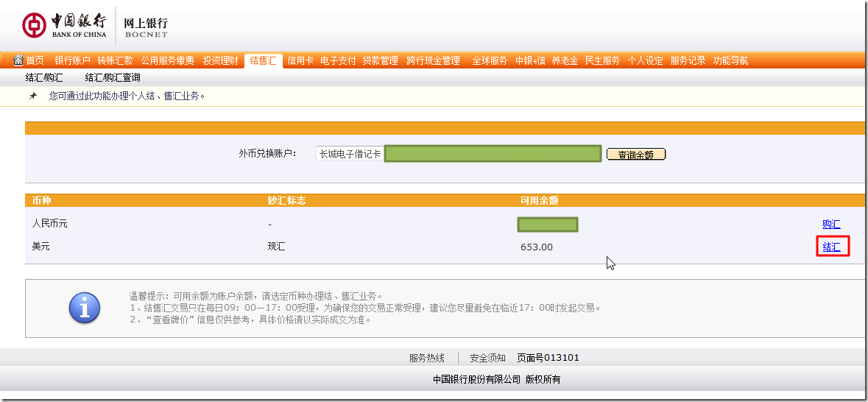Click the 安全须知 footer link
The width and height of the screenshot is (868, 402).
(x=487, y=359)
